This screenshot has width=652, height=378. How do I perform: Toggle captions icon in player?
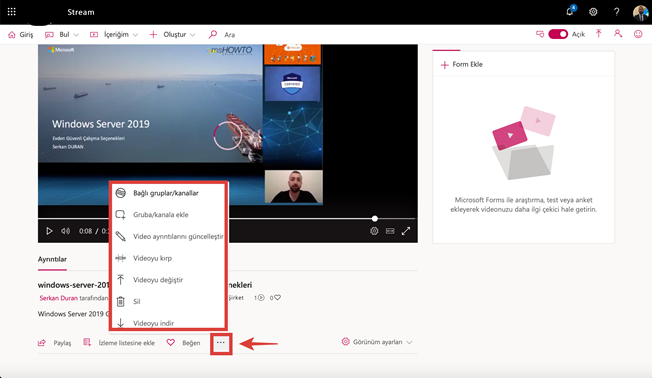390,231
